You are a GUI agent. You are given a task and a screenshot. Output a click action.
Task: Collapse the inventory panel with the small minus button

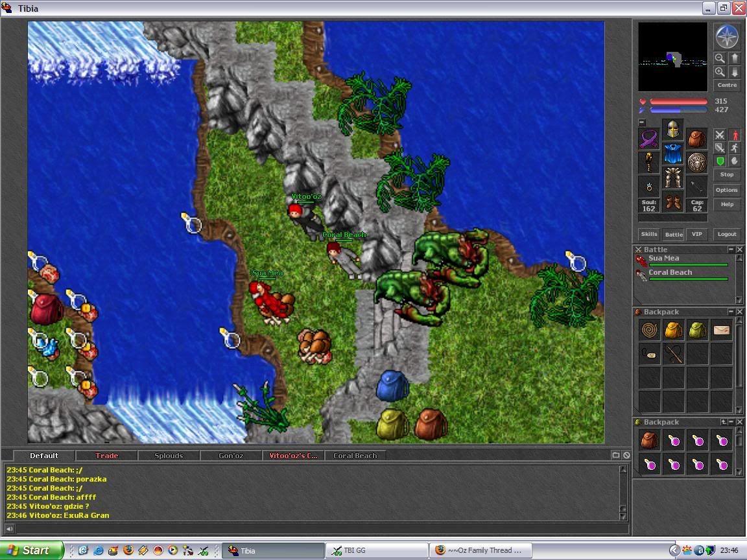point(642,122)
